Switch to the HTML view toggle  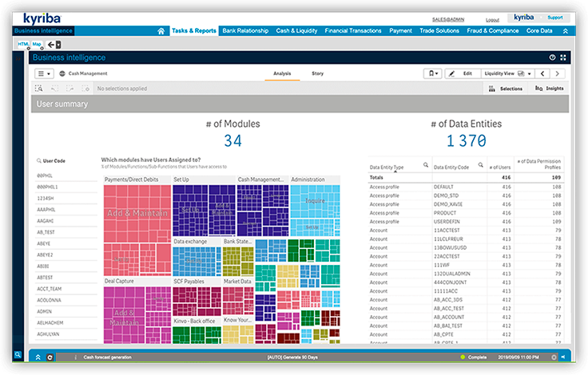click(x=22, y=44)
